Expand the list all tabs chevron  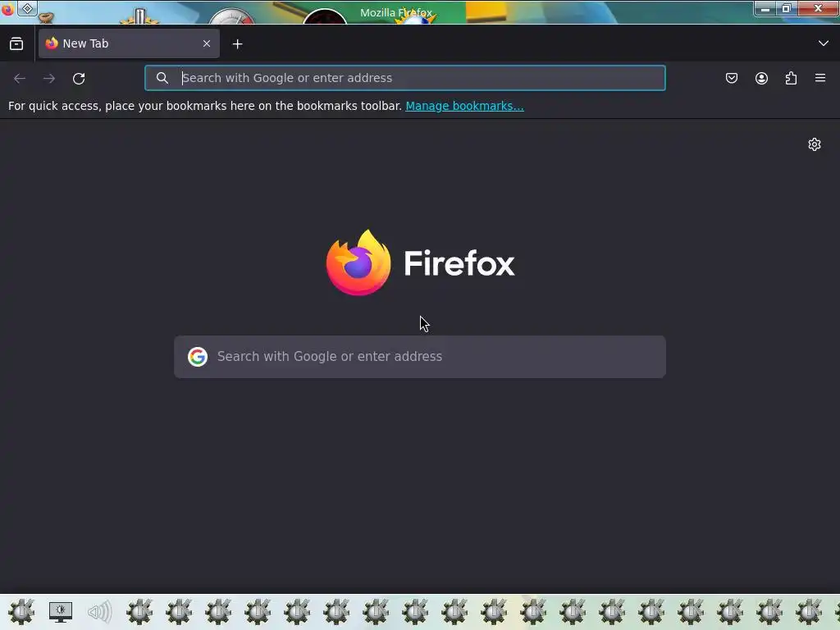824,43
